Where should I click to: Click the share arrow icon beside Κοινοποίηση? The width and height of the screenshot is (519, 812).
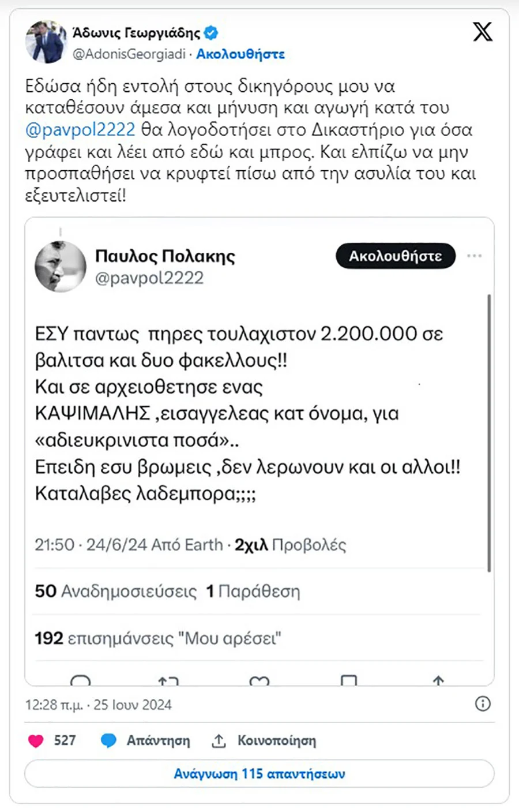(219, 740)
